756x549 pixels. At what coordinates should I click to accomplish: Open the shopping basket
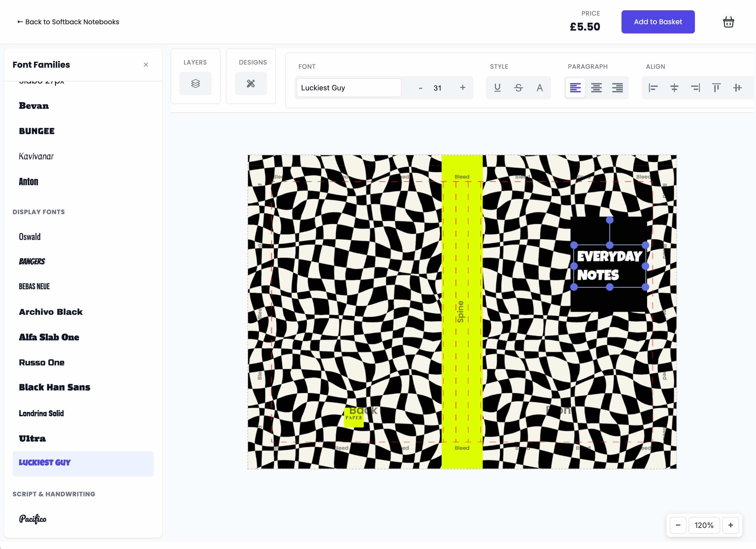pyautogui.click(x=728, y=22)
